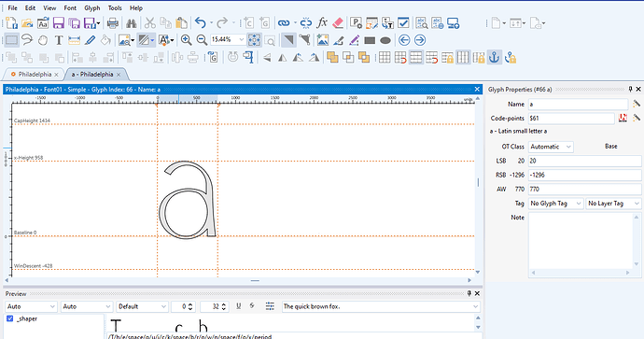
Task: Open the undo history dropdown arrow
Action: [211, 23]
